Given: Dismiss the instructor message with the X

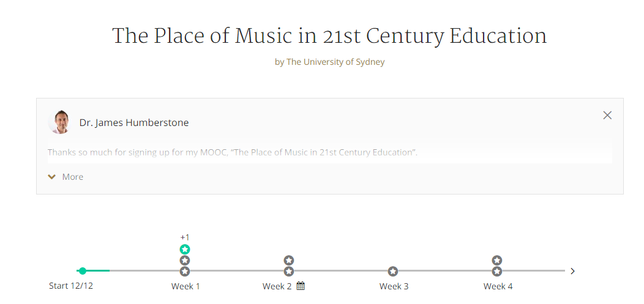Looking at the screenshot, I should [607, 115].
